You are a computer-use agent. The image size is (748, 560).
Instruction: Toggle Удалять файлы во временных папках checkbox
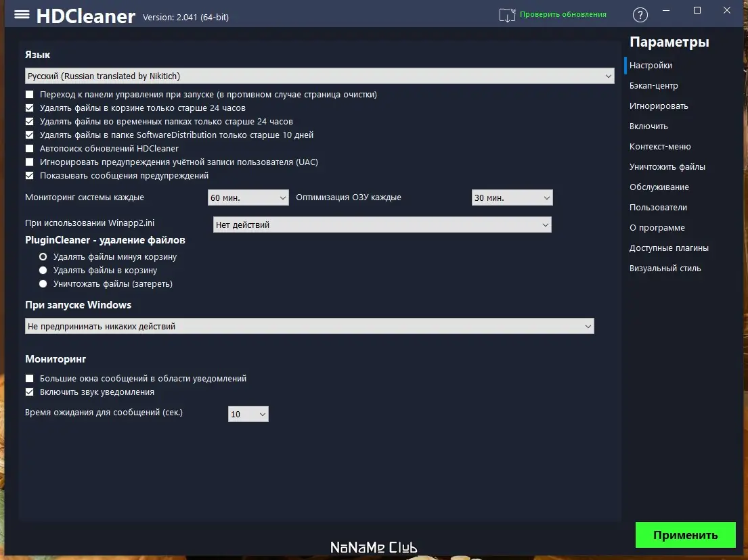click(30, 122)
